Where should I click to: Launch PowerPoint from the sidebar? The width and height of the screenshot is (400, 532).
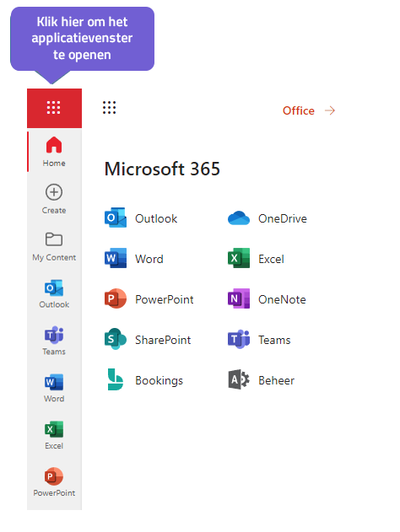pyautogui.click(x=54, y=482)
